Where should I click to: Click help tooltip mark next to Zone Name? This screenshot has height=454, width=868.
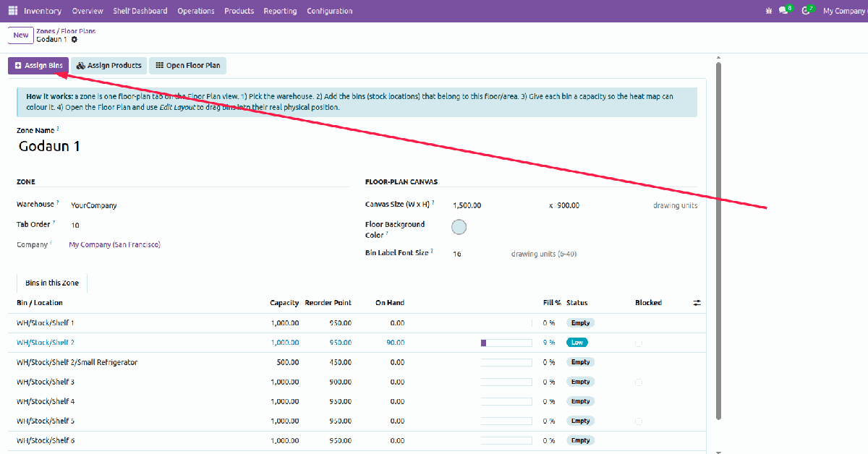[x=58, y=129]
